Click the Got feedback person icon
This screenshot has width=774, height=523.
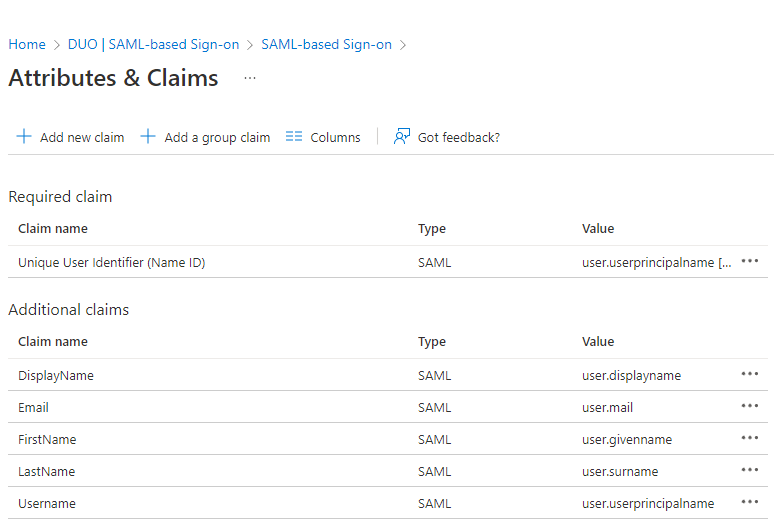coord(402,137)
